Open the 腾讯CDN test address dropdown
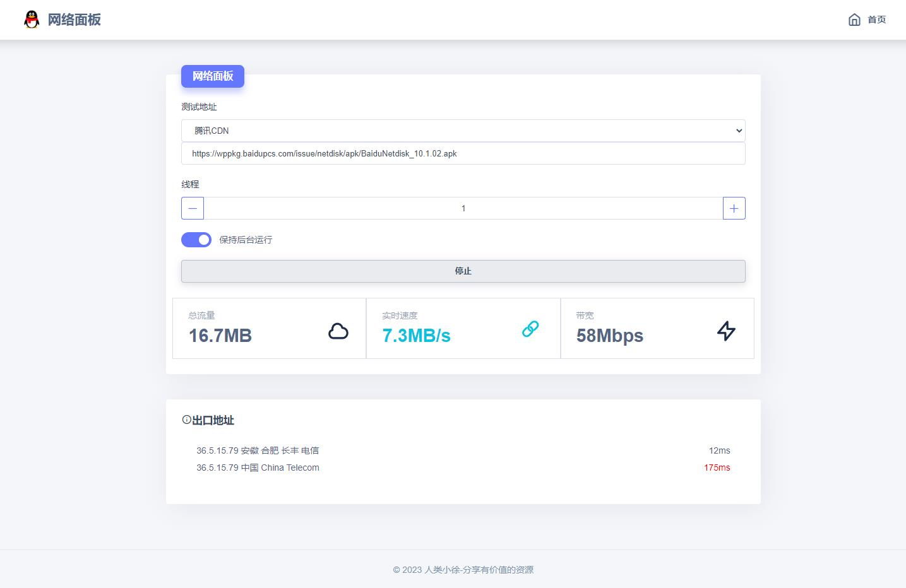Viewport: 906px width, 588px height. point(463,131)
